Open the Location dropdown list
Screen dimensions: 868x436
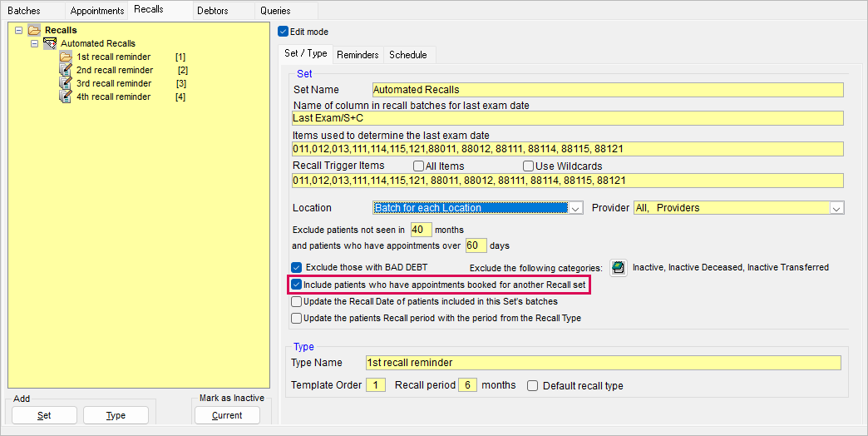(x=576, y=208)
